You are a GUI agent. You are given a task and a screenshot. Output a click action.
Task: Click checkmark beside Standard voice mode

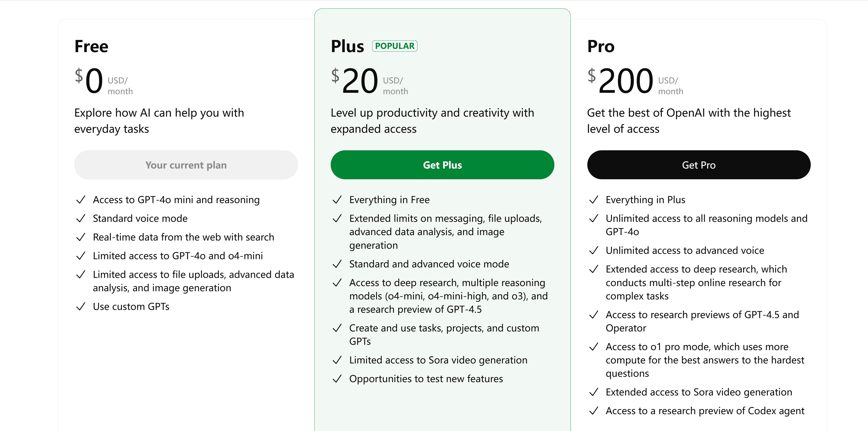[x=81, y=219]
